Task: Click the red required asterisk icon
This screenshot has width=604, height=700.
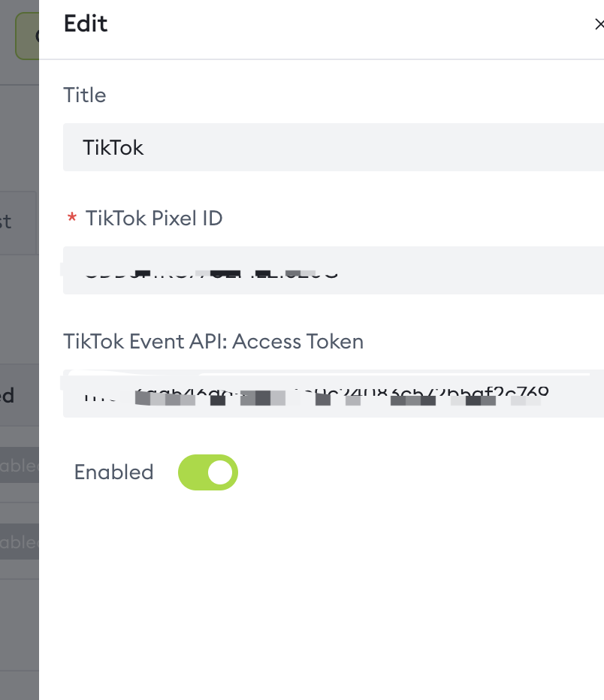Action: 72,219
